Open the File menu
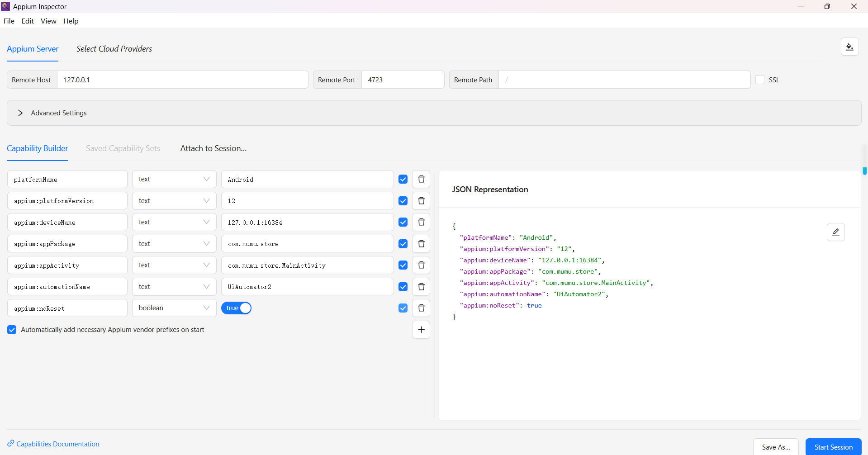 [9, 21]
